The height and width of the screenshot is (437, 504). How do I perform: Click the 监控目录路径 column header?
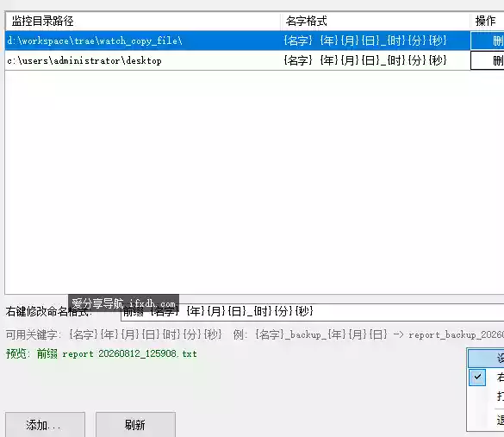click(x=143, y=22)
